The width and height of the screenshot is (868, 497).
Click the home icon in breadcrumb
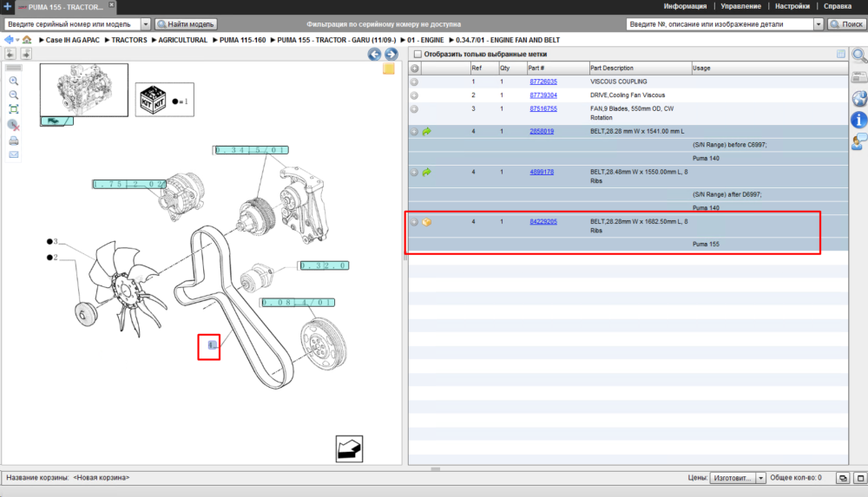[27, 40]
